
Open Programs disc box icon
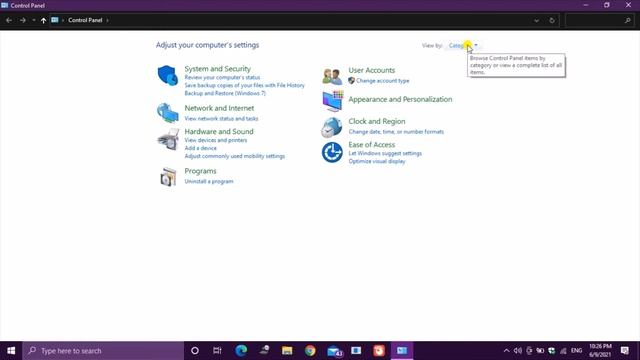tap(168, 177)
